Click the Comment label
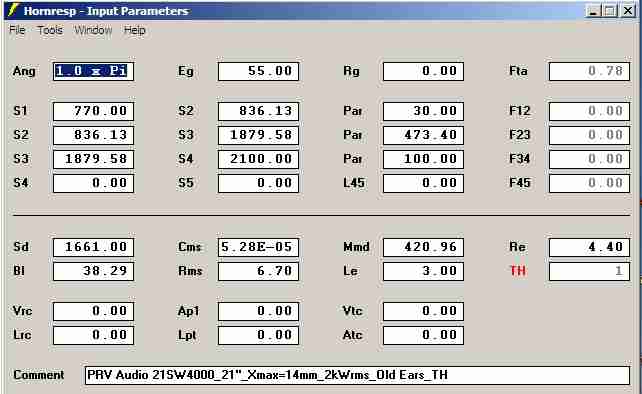The width and height of the screenshot is (642, 394). pyautogui.click(x=38, y=375)
